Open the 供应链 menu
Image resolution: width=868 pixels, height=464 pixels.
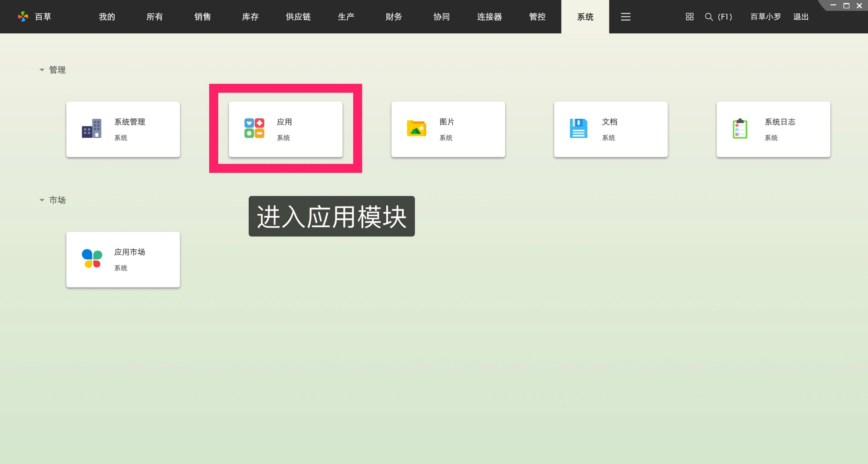tap(298, 16)
